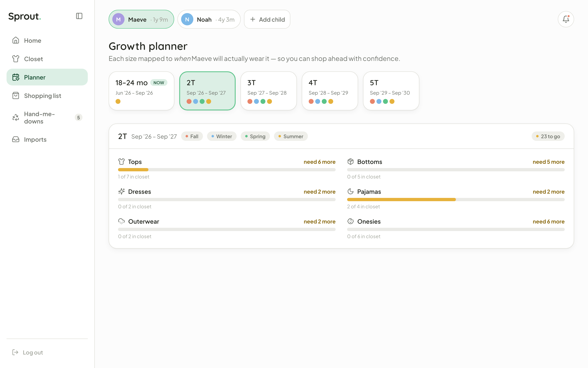
Task: Click the Tops progress bar
Action: [x=227, y=170]
